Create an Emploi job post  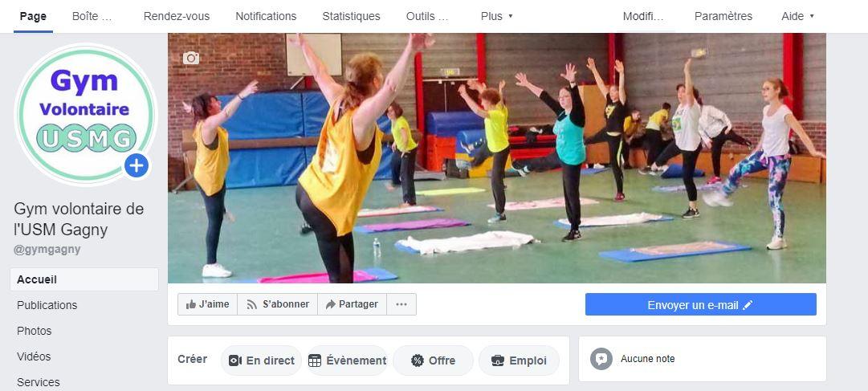coord(519,360)
